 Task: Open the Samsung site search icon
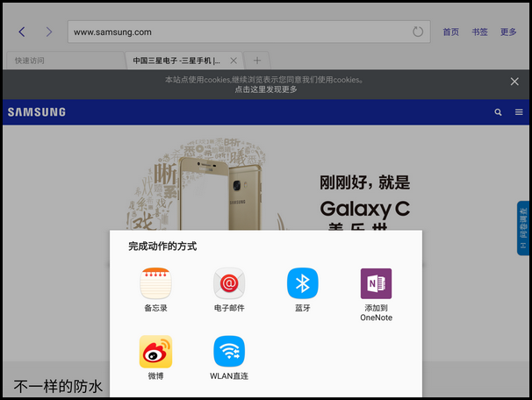(498, 112)
